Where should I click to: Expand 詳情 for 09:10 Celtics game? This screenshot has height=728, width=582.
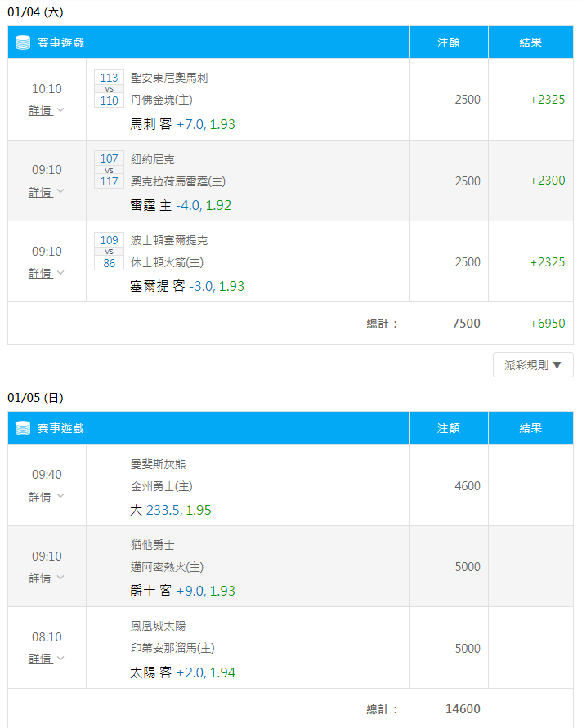coord(47,273)
